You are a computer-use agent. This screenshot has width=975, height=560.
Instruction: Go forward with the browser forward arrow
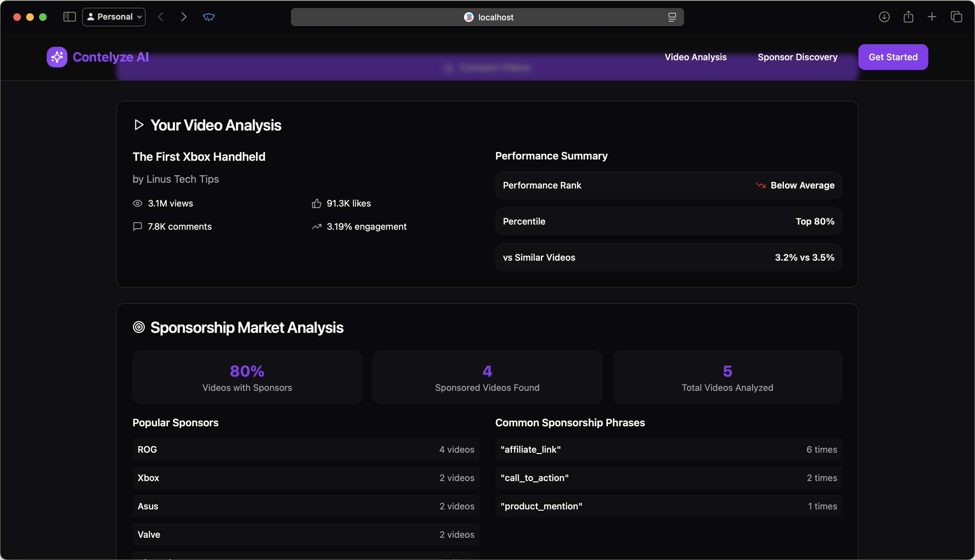(x=184, y=17)
